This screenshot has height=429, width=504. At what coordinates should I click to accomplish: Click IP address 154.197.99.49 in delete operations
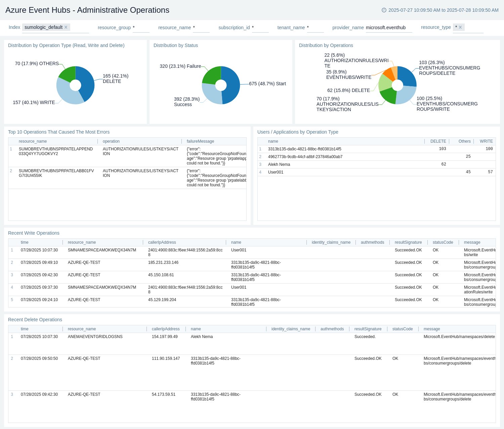pyautogui.click(x=165, y=337)
